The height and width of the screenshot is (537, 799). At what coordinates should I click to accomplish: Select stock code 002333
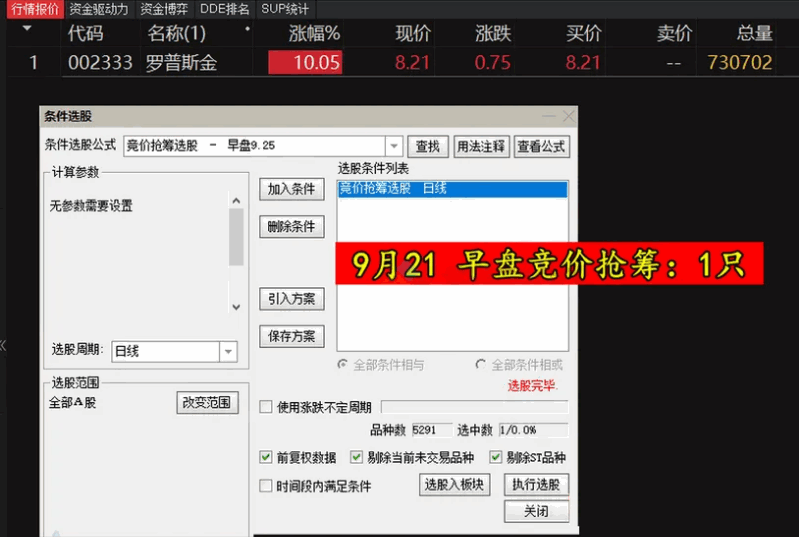coord(100,63)
